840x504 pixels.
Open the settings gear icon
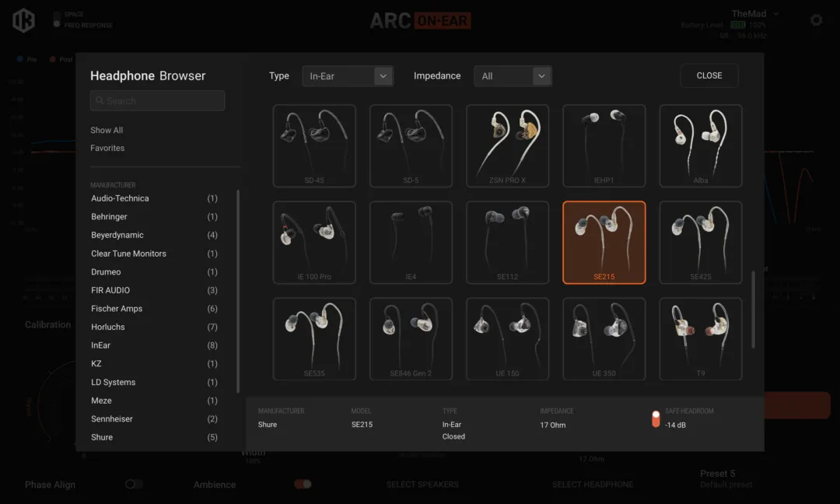click(816, 20)
